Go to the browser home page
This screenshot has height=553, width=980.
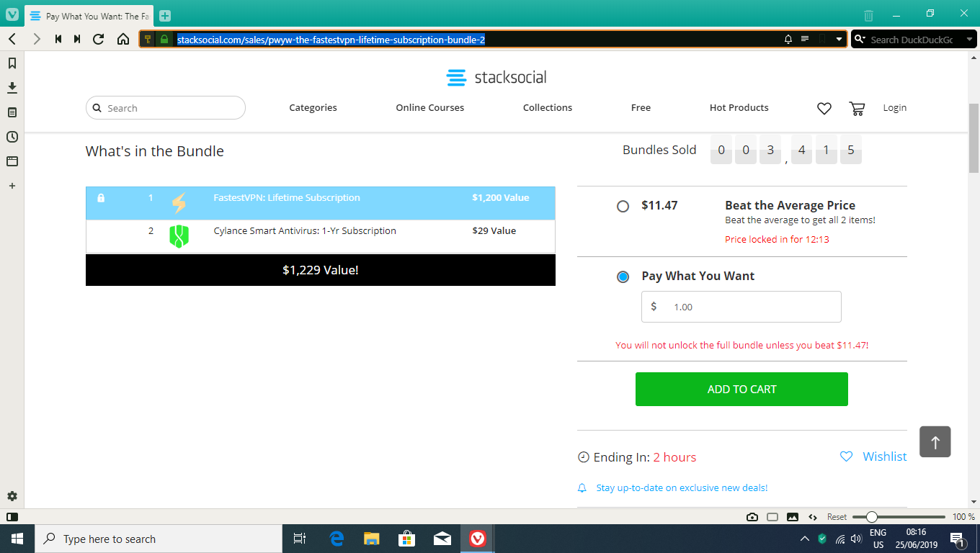123,39
